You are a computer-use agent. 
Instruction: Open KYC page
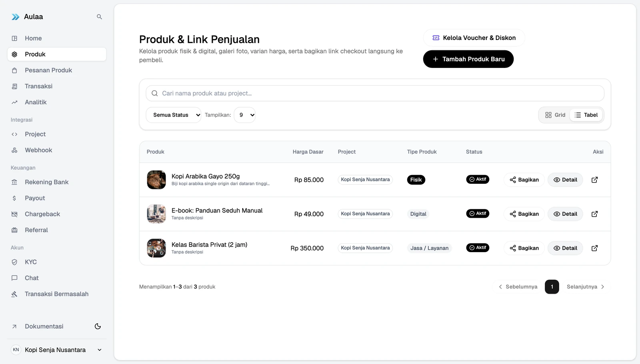point(57,262)
